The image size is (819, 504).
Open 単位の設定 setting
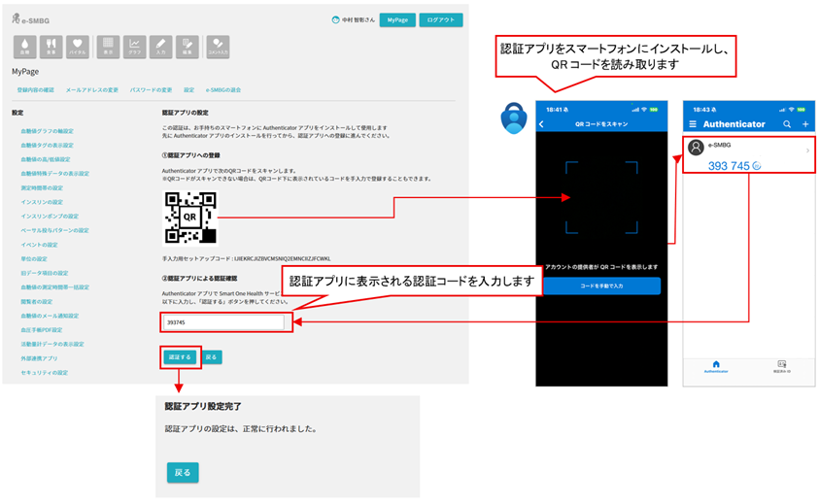[34, 259]
